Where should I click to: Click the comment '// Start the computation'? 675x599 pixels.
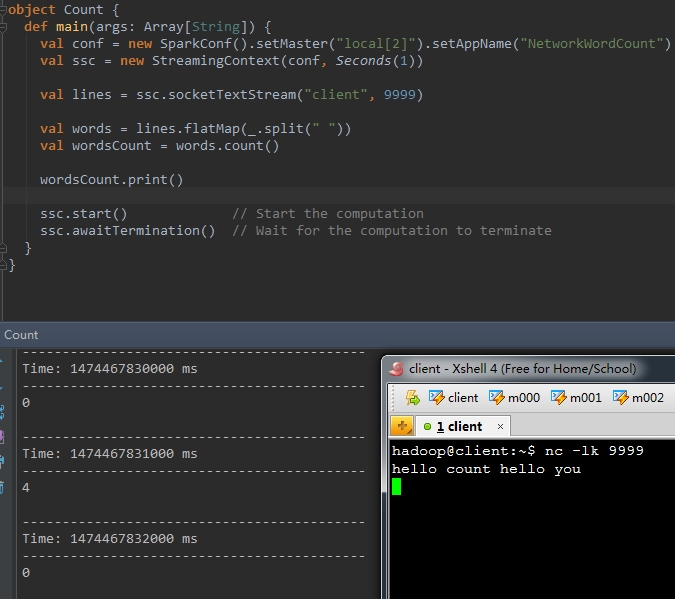(328, 214)
